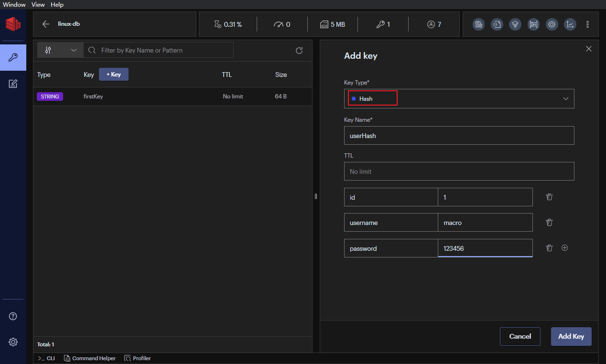Click the RedisGraph layered module icon
The image size is (606, 364).
pos(515,24)
